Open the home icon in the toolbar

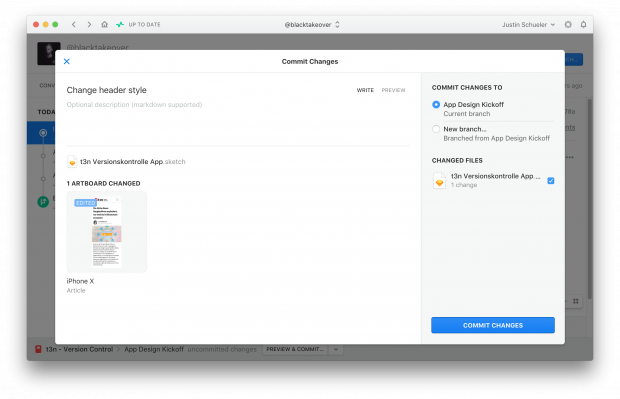[104, 25]
